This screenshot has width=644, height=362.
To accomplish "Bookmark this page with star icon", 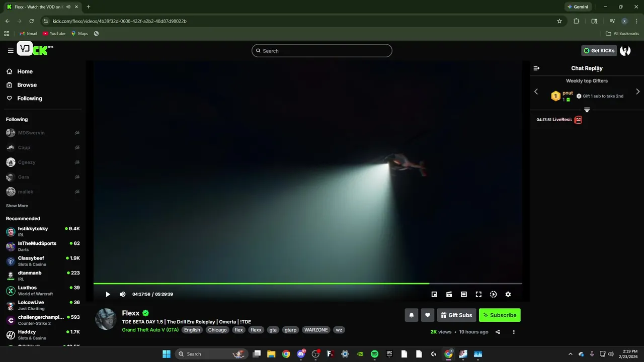I will (x=559, y=21).
